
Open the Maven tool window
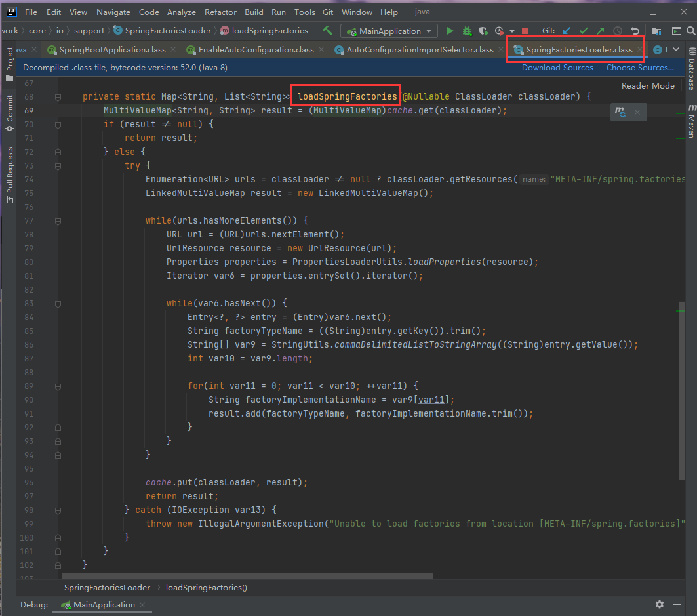click(x=692, y=121)
